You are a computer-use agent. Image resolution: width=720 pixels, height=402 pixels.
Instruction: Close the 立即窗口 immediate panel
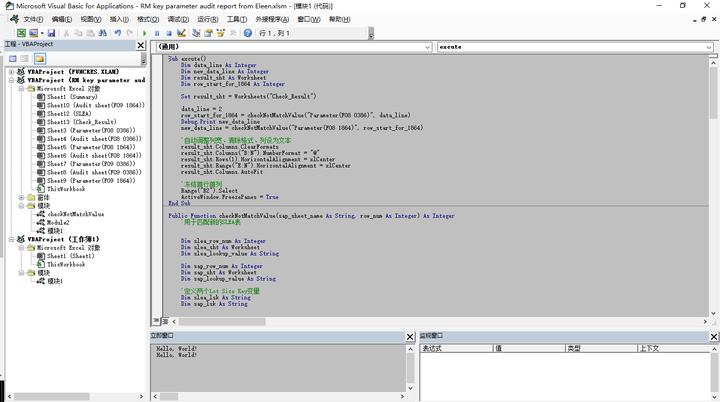[410, 336]
